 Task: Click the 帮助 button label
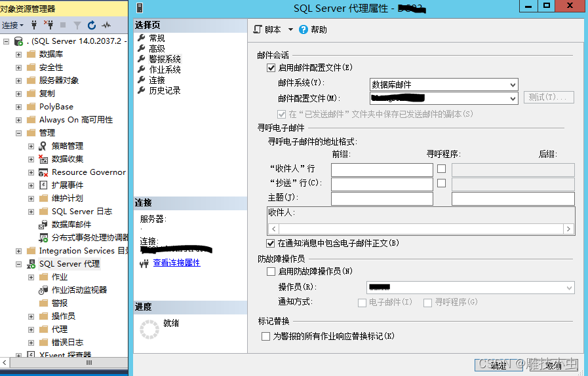(319, 29)
